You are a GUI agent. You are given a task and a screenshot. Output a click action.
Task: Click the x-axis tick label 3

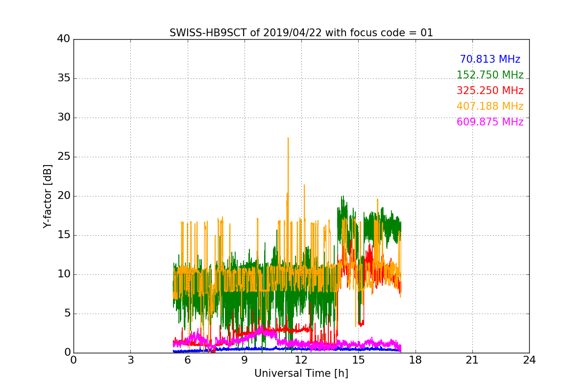pyautogui.click(x=130, y=360)
